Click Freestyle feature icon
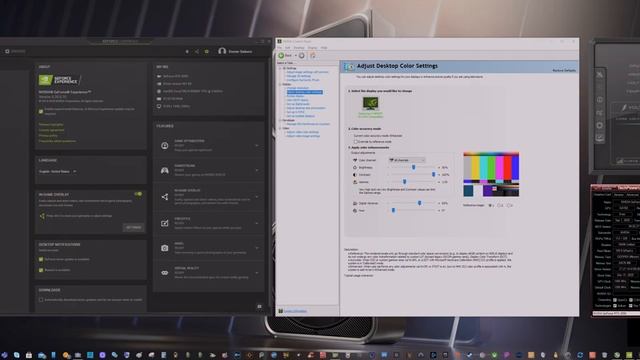Image resolution: width=640 pixels, height=360 pixels. [x=164, y=223]
